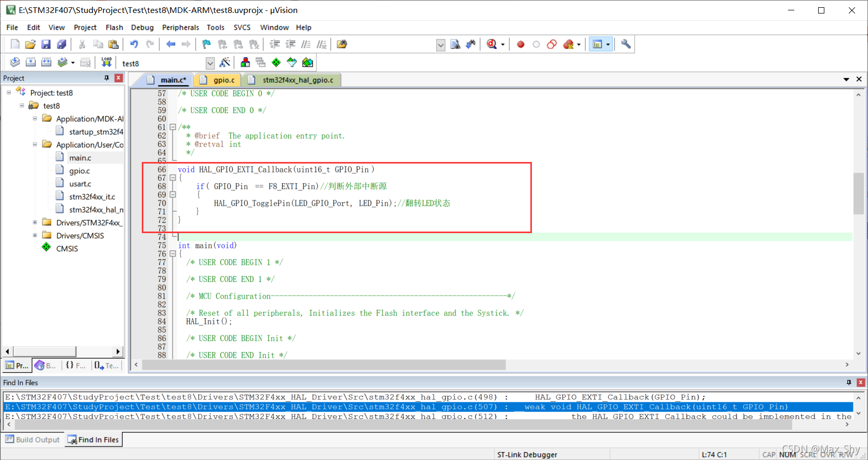Pin the Project panel

(107, 78)
